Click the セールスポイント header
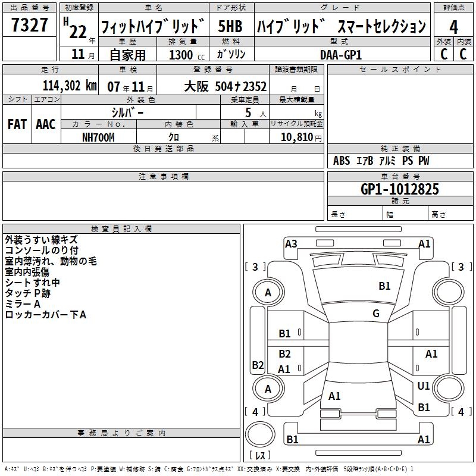This screenshot has height=476, width=476. [x=400, y=69]
